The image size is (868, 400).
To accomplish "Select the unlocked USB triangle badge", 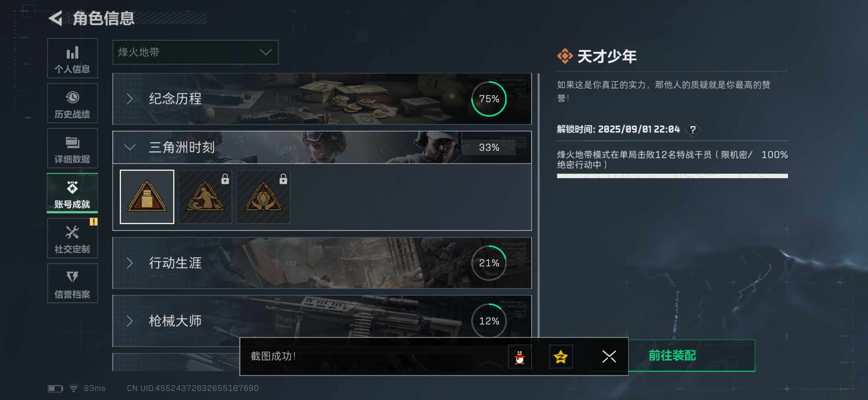I will tap(147, 197).
